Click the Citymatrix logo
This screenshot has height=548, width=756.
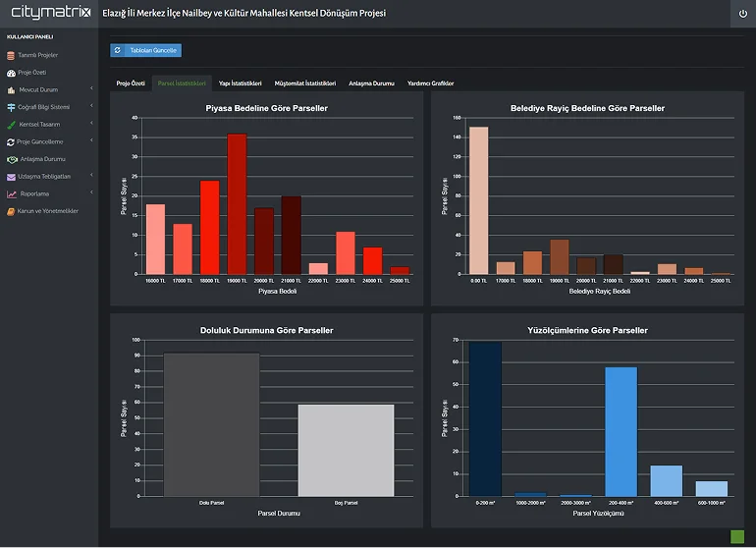tap(49, 13)
